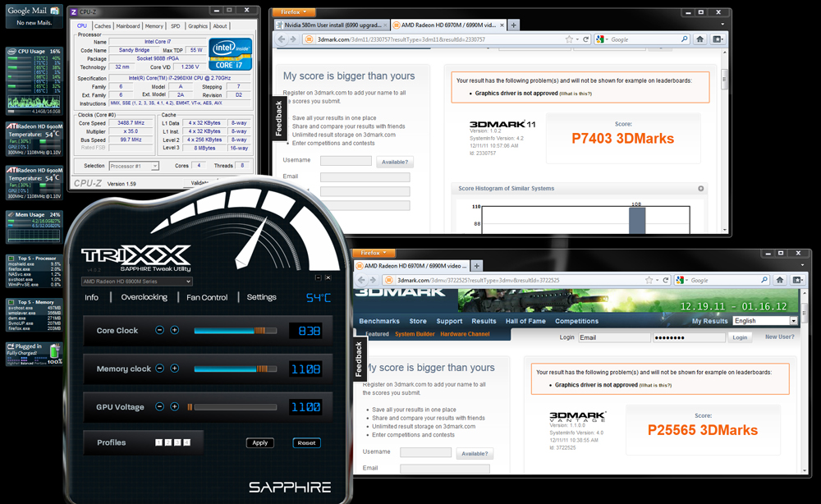Open the Info tab in TRIXX

click(x=92, y=297)
